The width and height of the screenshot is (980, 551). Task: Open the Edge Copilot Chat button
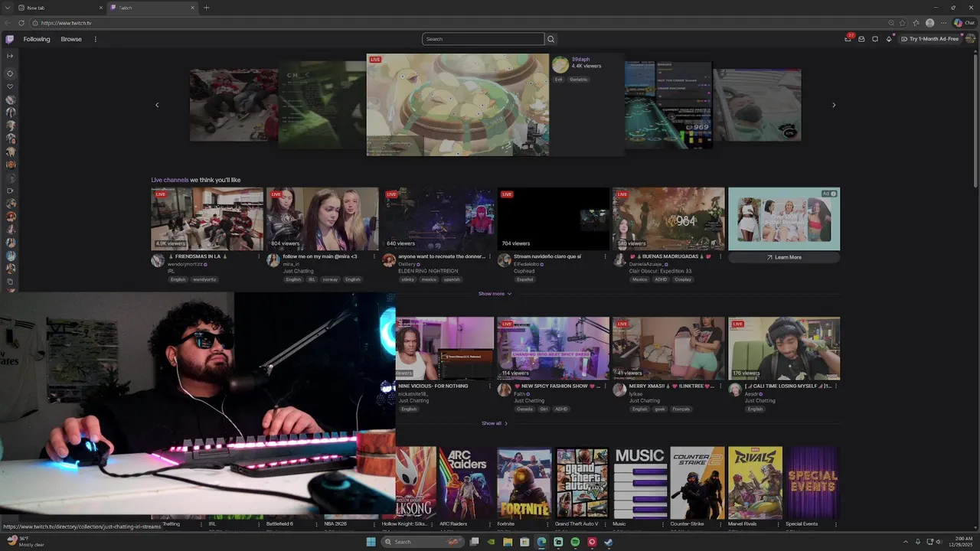tap(964, 23)
